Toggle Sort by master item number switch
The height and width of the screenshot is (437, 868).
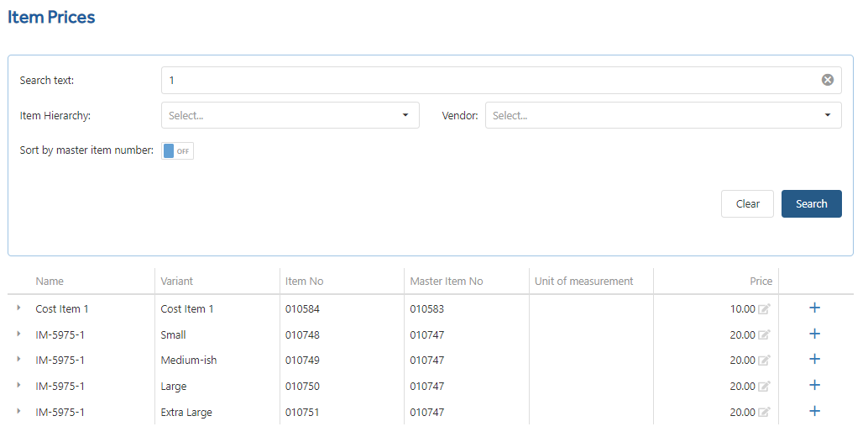pyautogui.click(x=178, y=150)
